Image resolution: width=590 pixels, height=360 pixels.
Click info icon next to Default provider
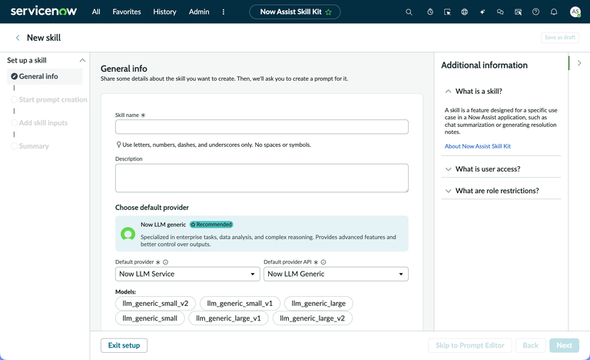[166, 262]
